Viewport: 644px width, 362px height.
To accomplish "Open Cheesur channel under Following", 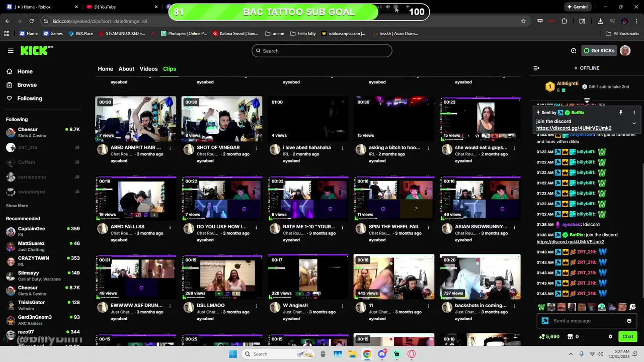I will click(x=43, y=132).
